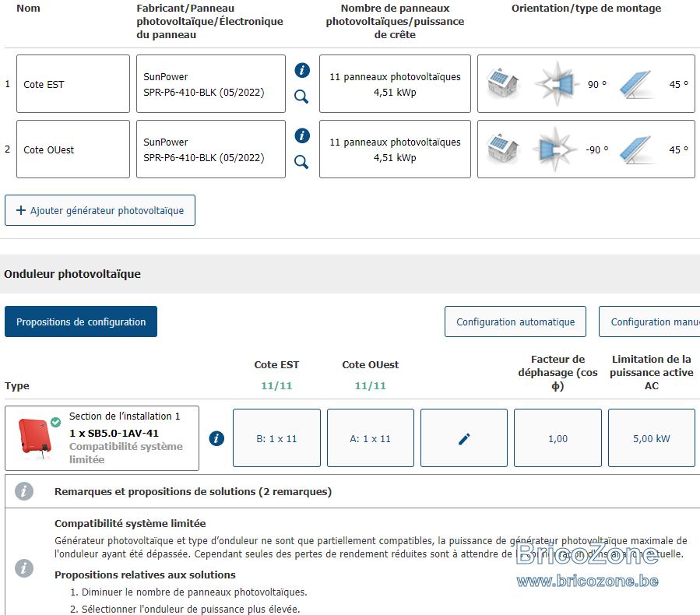The image size is (700, 615).
Task: Click Ajouter générateur photovoltaïque button
Action: tap(100, 210)
